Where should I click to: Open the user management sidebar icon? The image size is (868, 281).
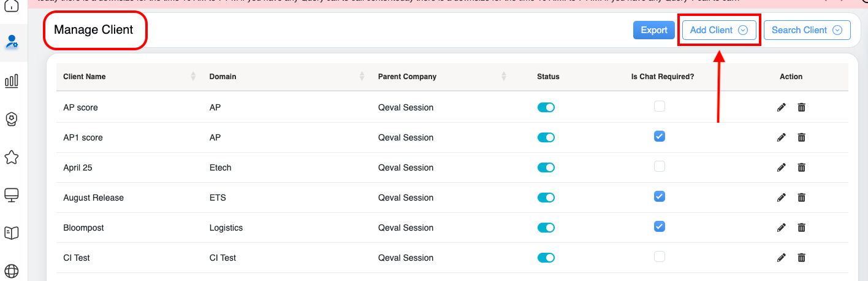click(12, 42)
